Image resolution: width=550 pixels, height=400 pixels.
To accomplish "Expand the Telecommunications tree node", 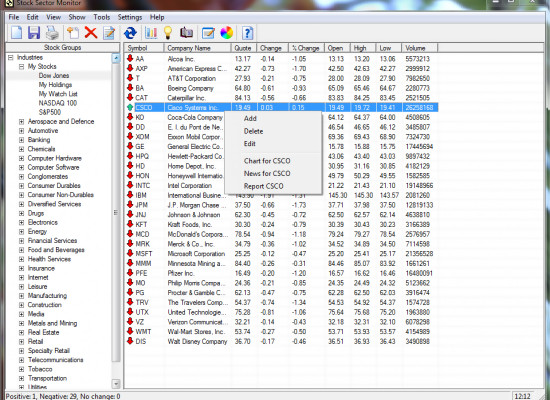I will (x=22, y=360).
